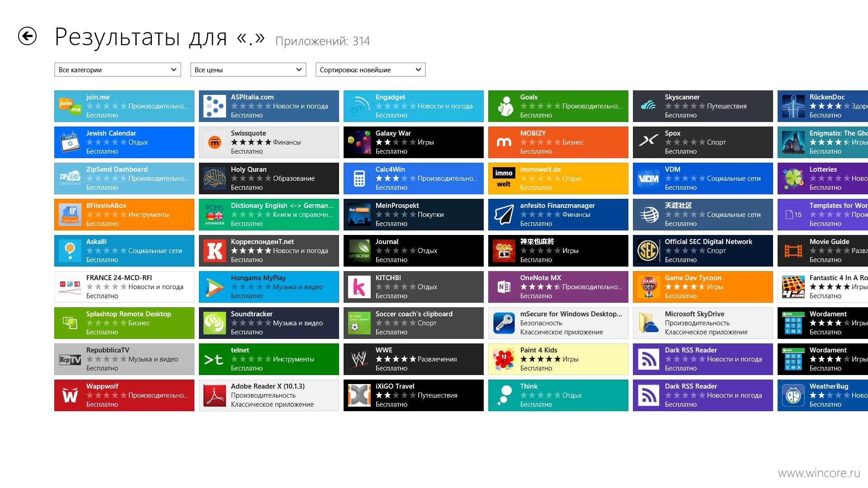Click the 8FilesInABox app icon
868x488 pixels.
point(70,215)
